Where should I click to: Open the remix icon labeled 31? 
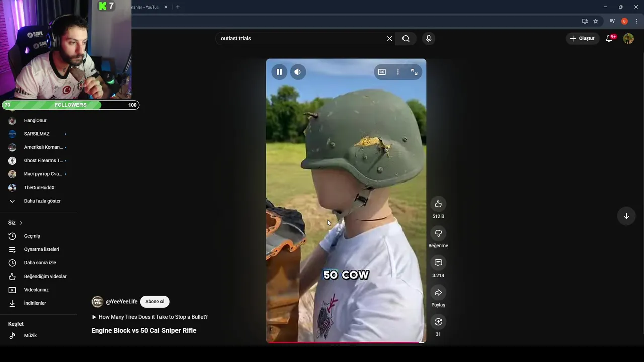(438, 322)
